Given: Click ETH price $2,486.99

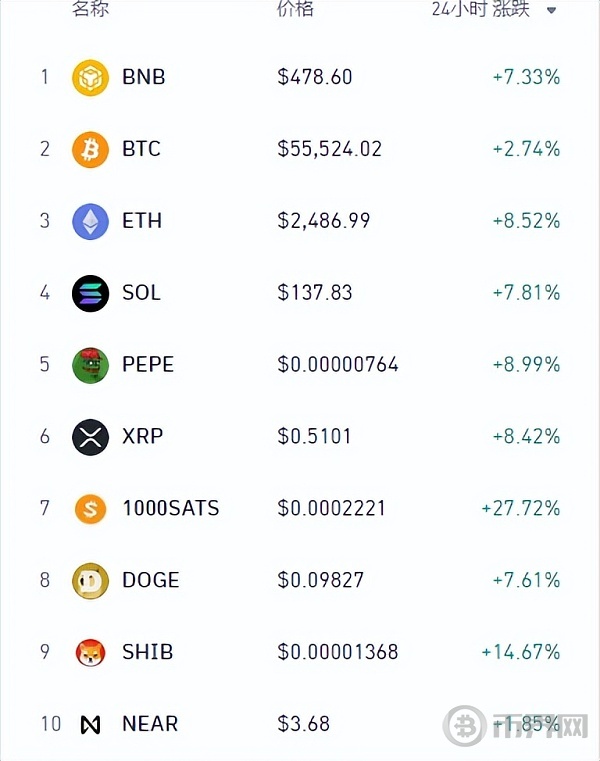Looking at the screenshot, I should point(324,221).
